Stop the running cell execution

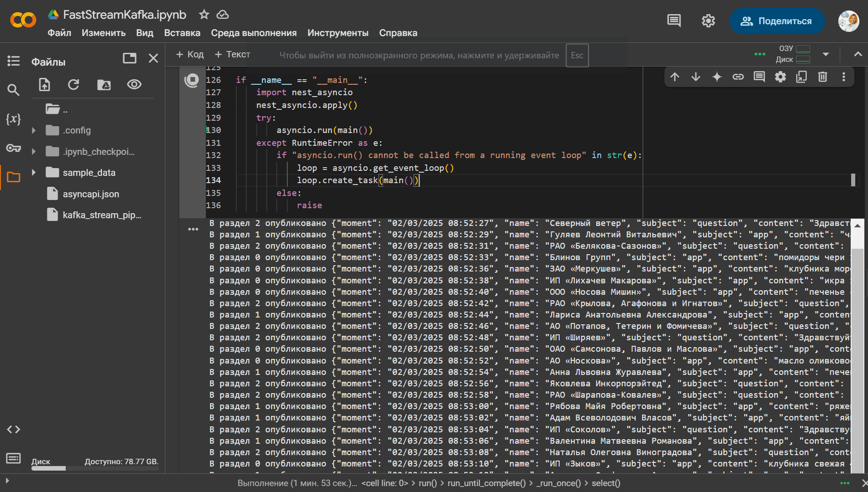pyautogui.click(x=192, y=80)
